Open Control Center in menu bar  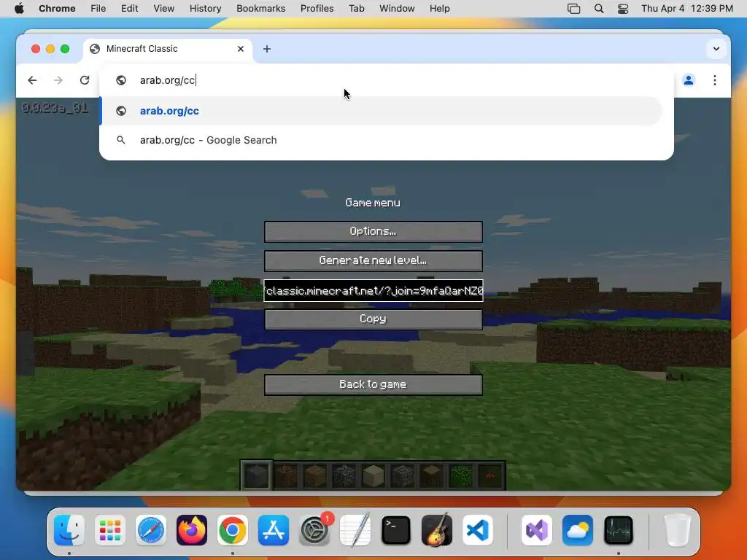pos(623,8)
